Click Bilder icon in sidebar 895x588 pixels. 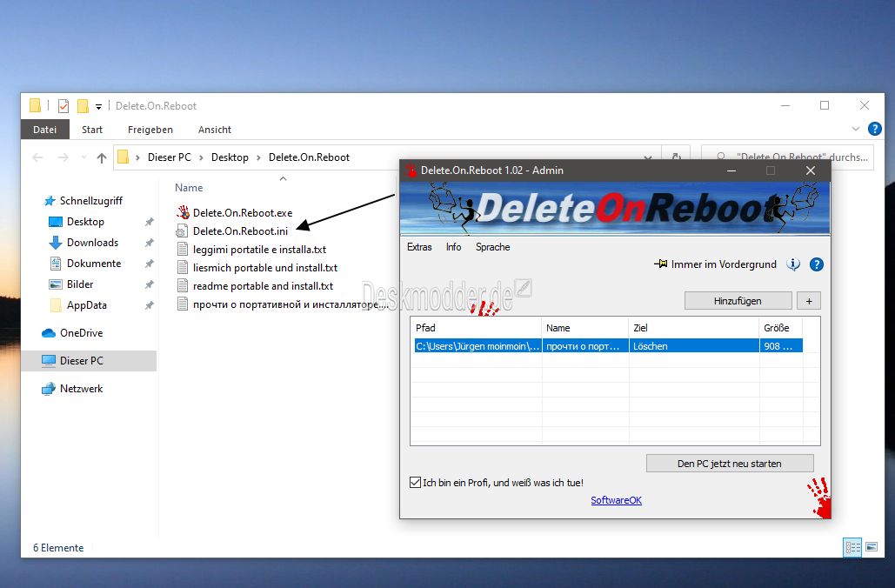56,284
